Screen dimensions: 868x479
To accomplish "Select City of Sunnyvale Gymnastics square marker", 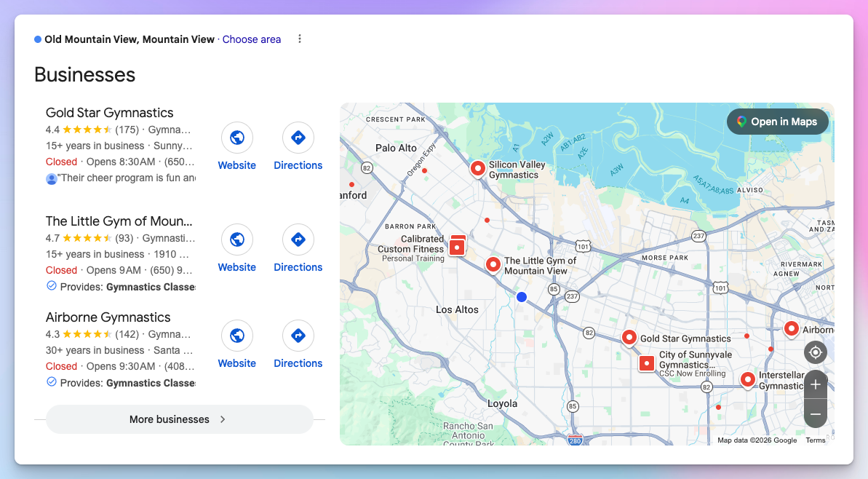I will coord(647,363).
